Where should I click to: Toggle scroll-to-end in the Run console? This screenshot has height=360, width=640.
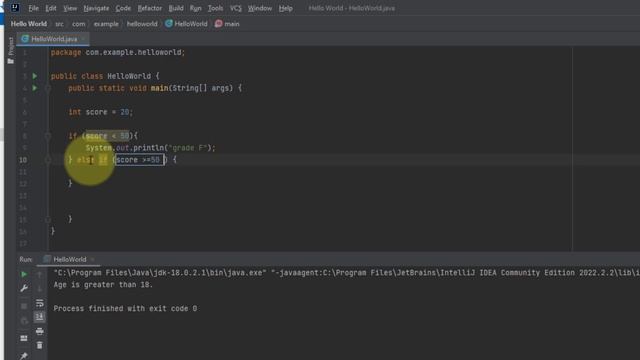pyautogui.click(x=40, y=317)
